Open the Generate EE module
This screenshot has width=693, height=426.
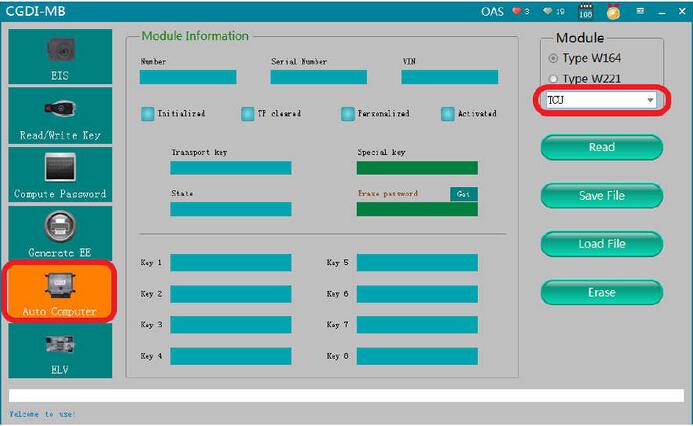coord(60,233)
